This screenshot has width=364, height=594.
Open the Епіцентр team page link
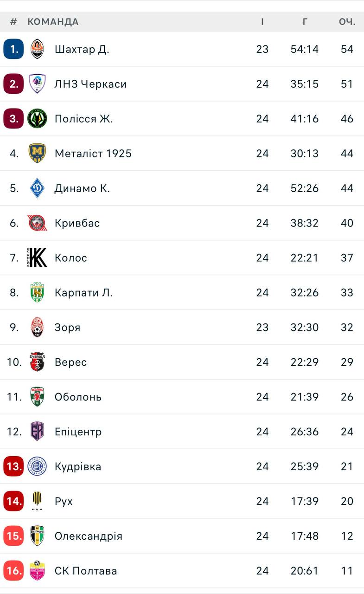click(78, 432)
